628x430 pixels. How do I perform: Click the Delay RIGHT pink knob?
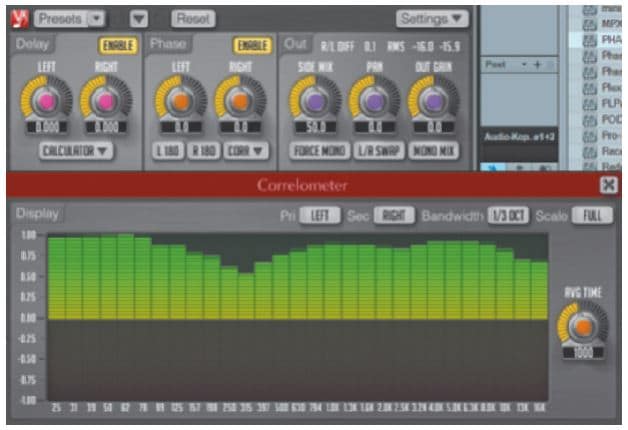coord(106,101)
